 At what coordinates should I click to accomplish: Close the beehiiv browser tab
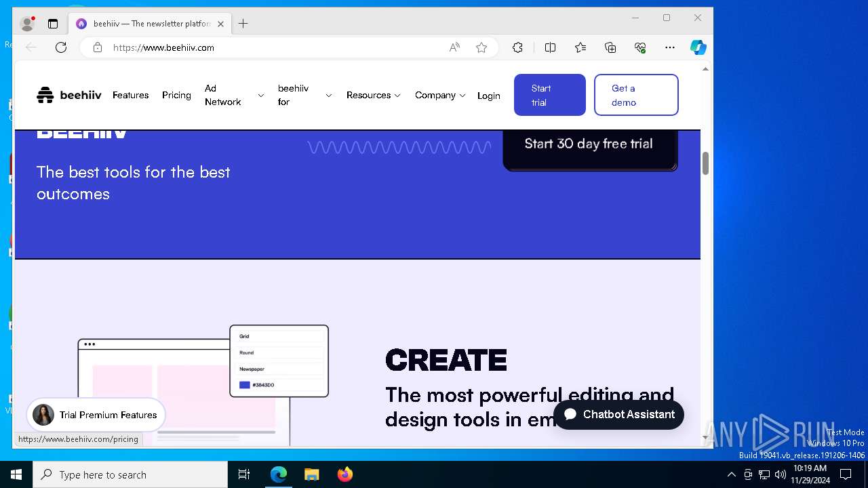point(220,24)
